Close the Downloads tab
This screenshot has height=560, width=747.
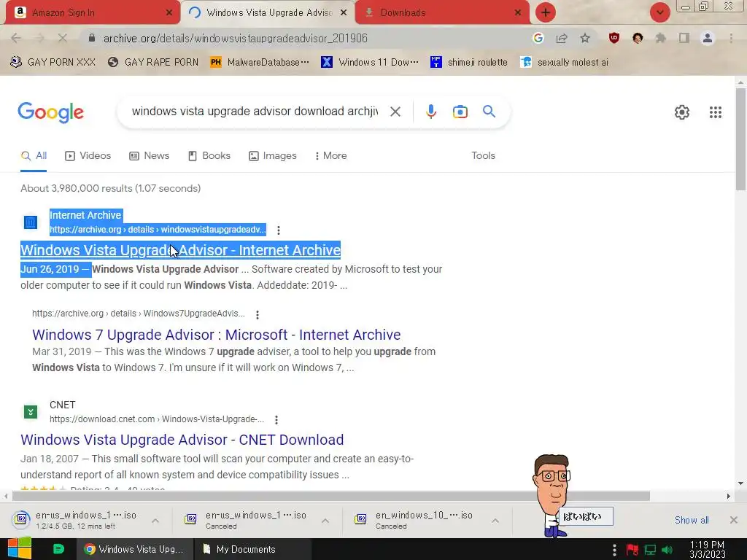click(x=518, y=12)
